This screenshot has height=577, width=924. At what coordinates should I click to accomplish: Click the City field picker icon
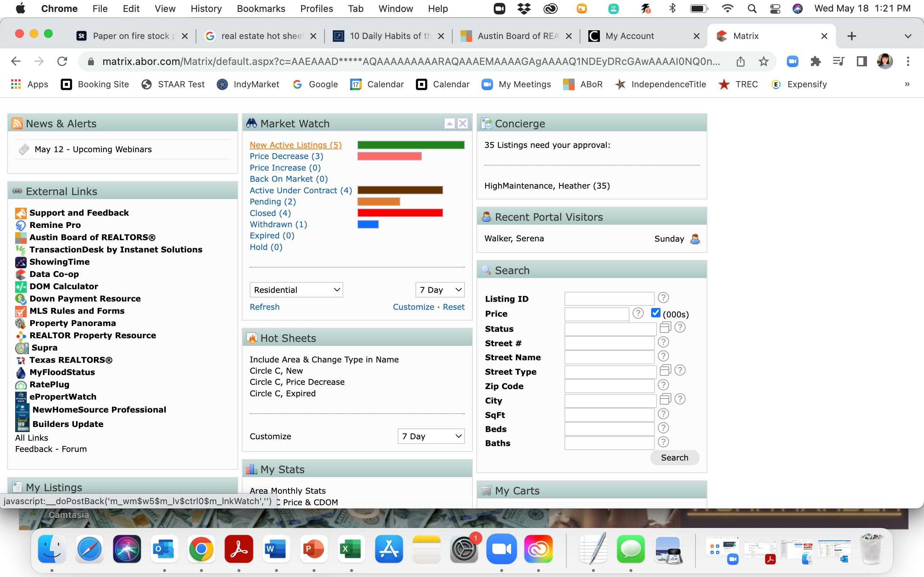click(x=665, y=399)
